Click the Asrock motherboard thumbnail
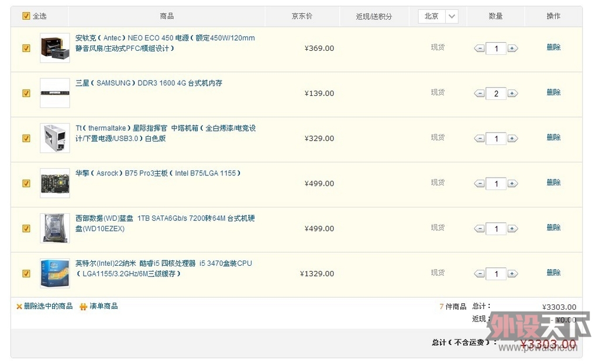The height and width of the screenshot is (364, 599). pyautogui.click(x=55, y=183)
